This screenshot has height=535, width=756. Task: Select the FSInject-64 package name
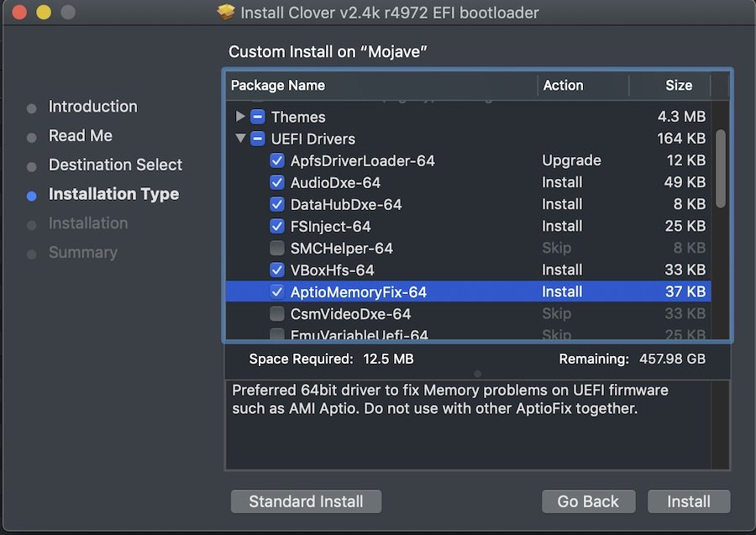pyautogui.click(x=331, y=226)
